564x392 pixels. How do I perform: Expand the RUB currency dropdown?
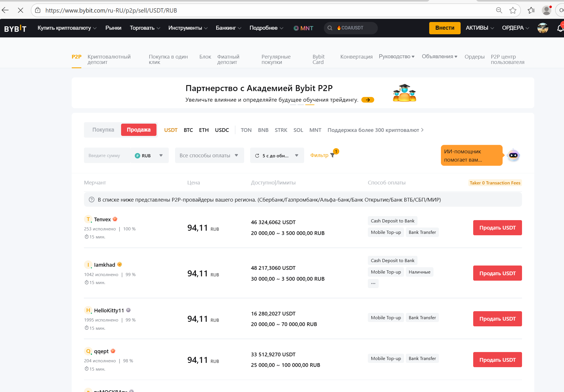(149, 156)
